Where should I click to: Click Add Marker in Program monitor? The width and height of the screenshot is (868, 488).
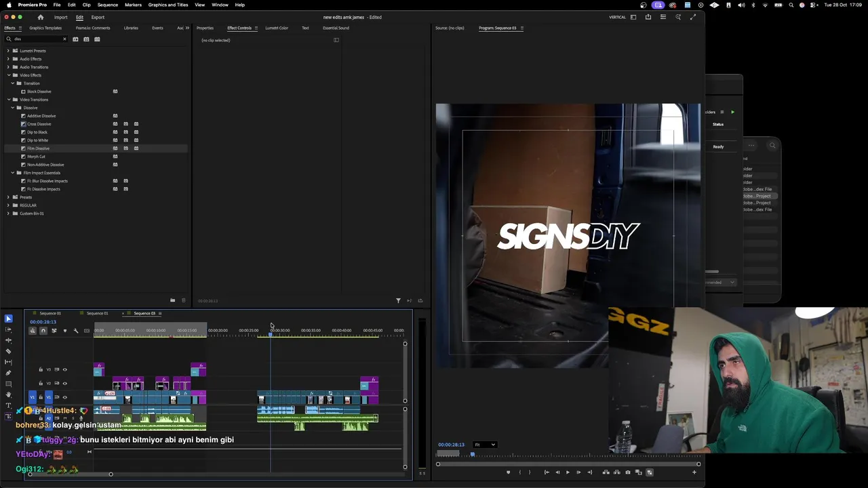(x=508, y=472)
